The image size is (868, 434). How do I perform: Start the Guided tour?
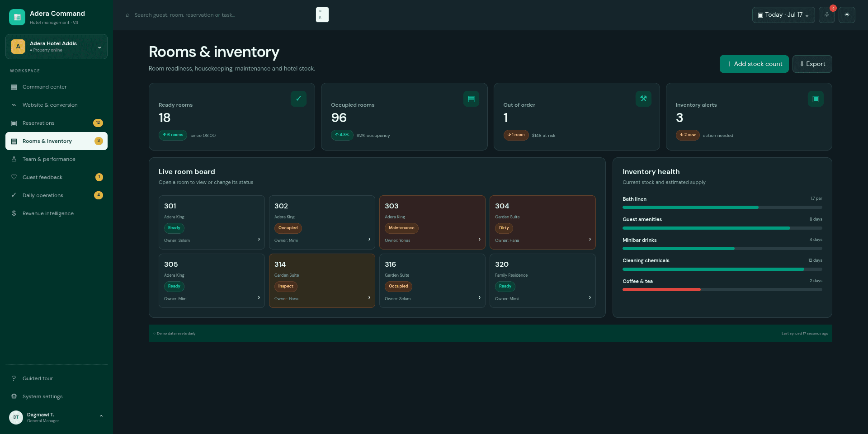57,378
